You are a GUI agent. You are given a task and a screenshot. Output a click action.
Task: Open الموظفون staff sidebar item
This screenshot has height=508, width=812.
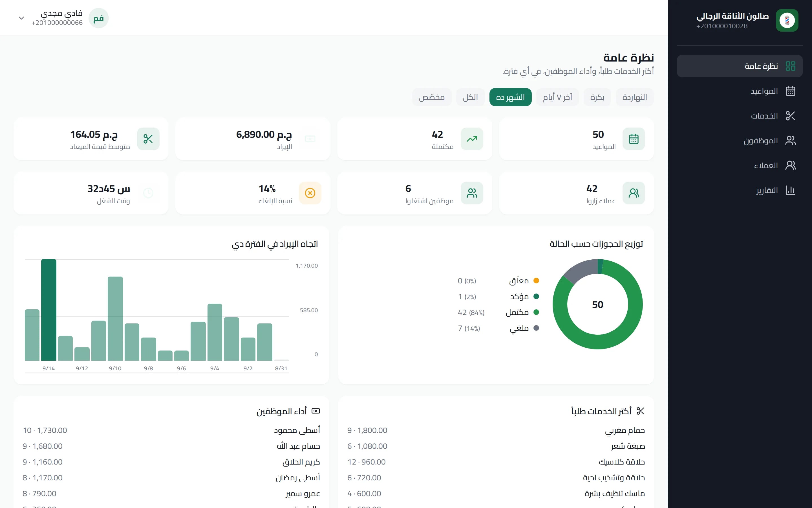[x=740, y=141]
